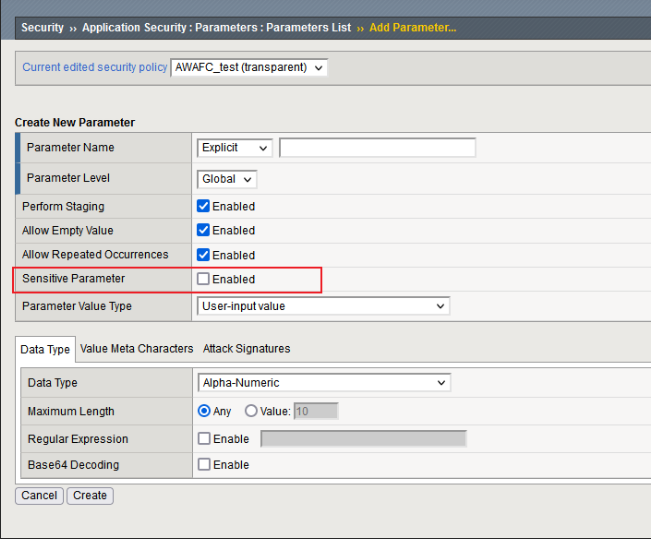
Task: Check the Regular Expression Enable box
Action: pyautogui.click(x=204, y=438)
